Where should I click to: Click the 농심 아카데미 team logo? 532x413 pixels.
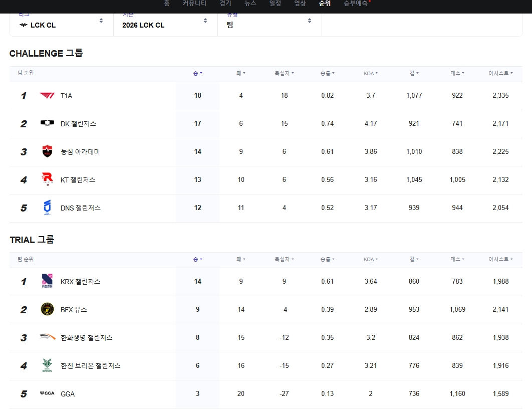pyautogui.click(x=47, y=151)
